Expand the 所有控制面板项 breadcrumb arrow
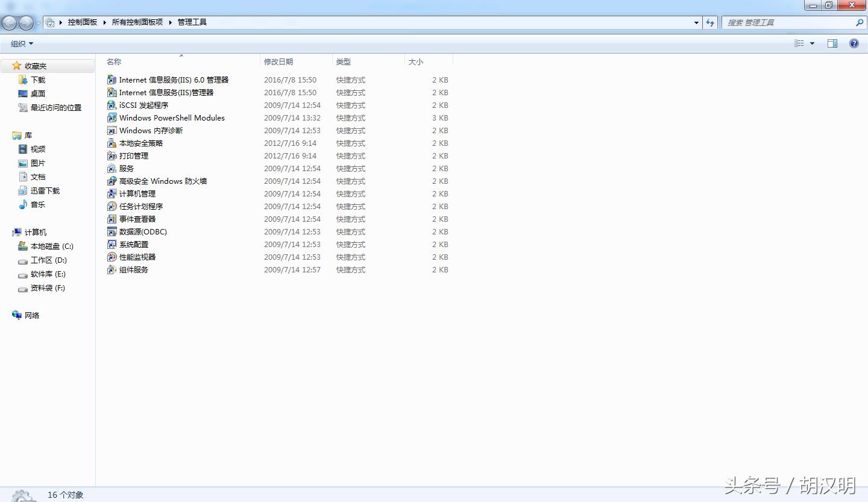The height and width of the screenshot is (502, 868). coord(171,22)
